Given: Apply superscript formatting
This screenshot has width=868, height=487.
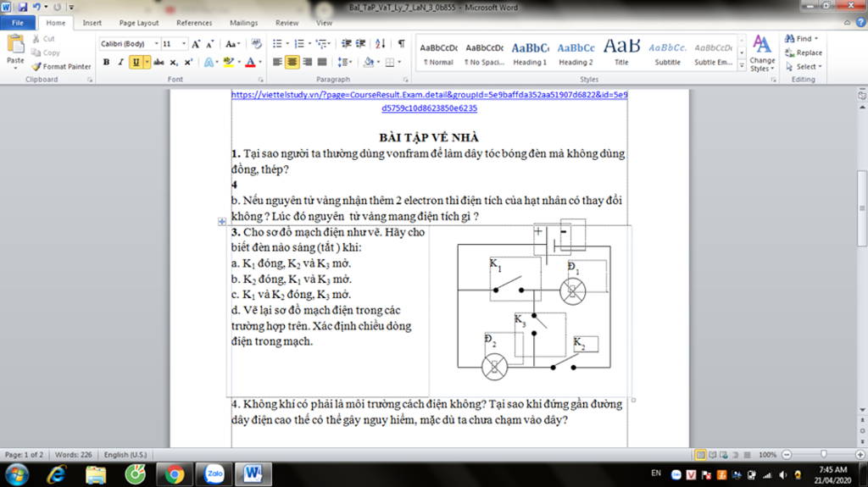Looking at the screenshot, I should [188, 62].
